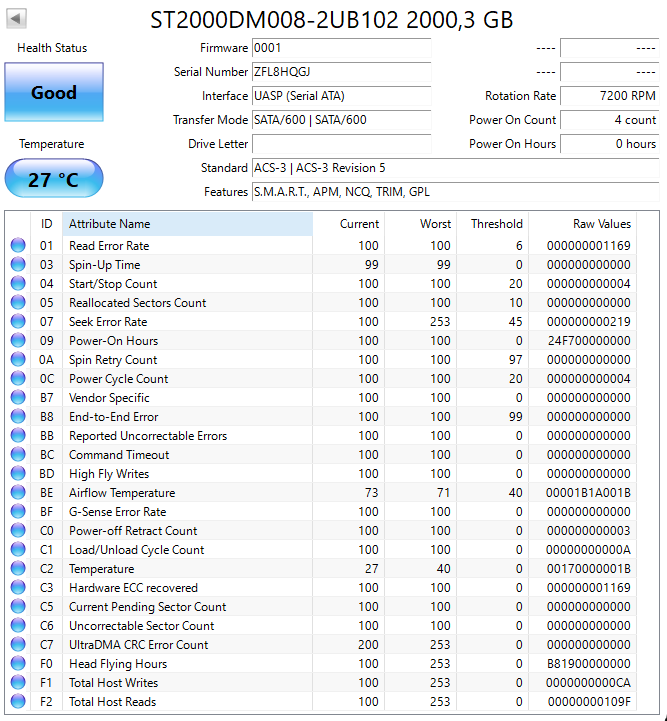Click the status orb for Power-On Hours
The height and width of the screenshot is (721, 667).
coord(18,341)
